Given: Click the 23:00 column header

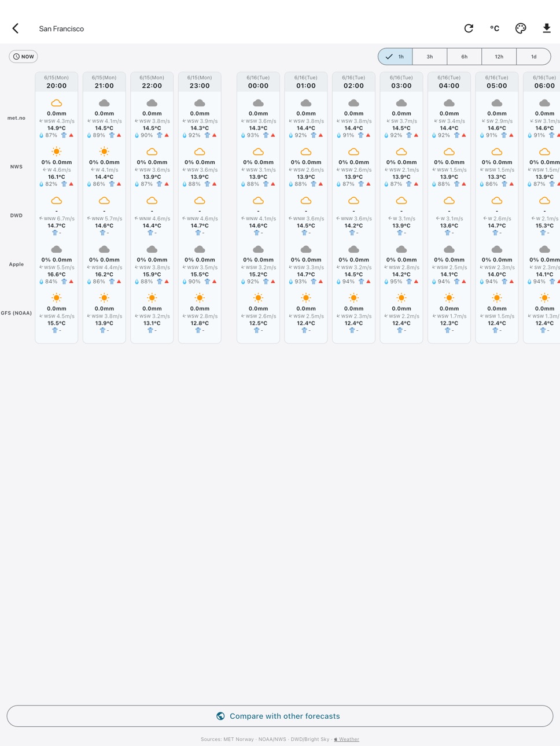Looking at the screenshot, I should coord(200,82).
